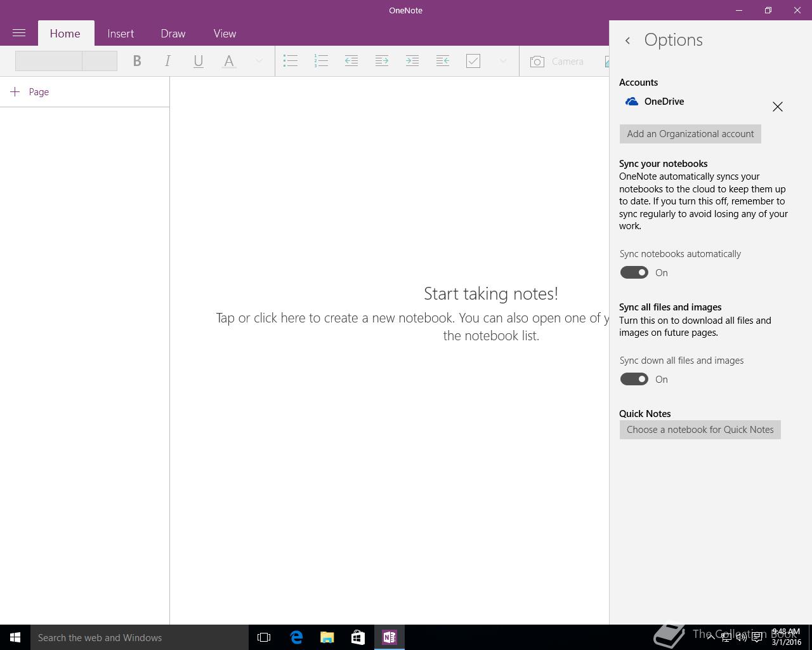
Task: Toggle Italic formatting
Action: point(167,61)
